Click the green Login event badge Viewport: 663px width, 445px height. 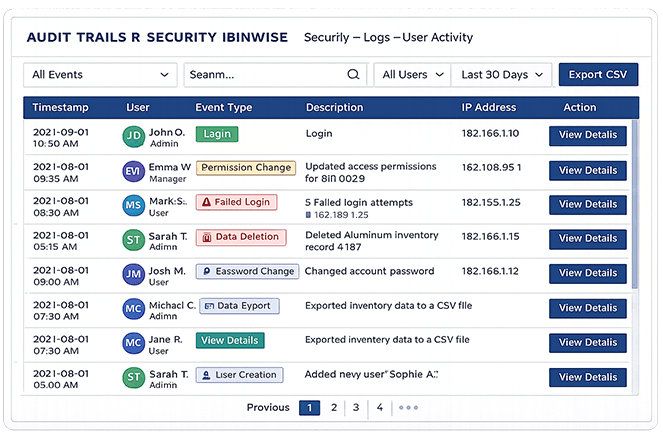pyautogui.click(x=217, y=134)
